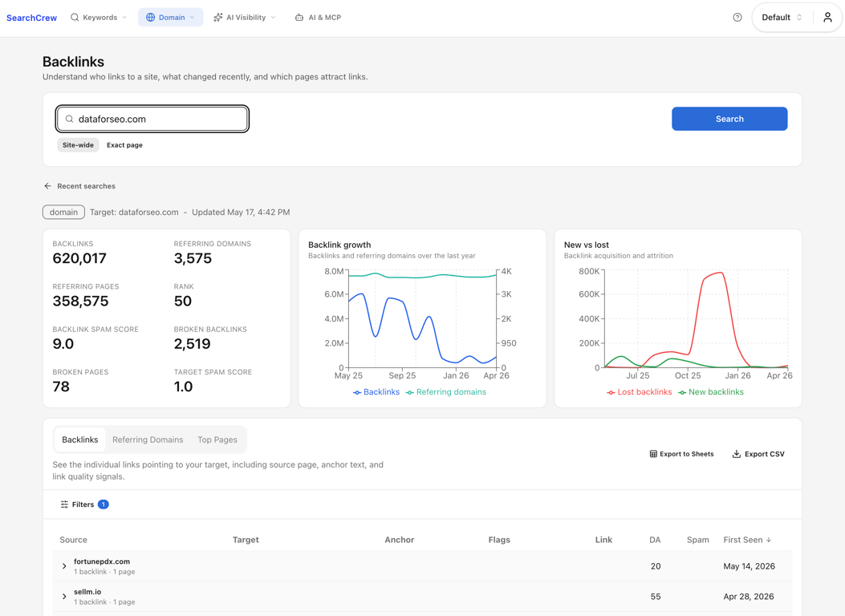Select the Exact page scope option
845x616 pixels.
click(x=124, y=145)
